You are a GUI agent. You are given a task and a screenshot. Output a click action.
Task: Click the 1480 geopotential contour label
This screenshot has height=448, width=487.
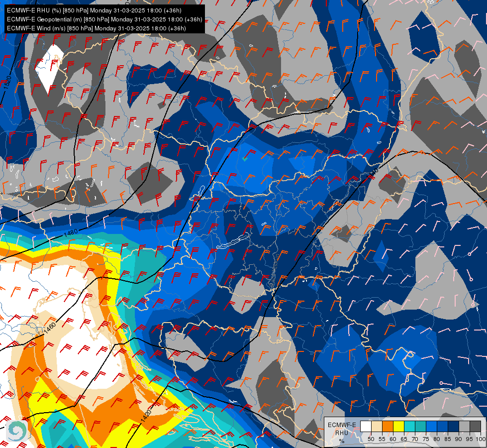tap(71, 232)
